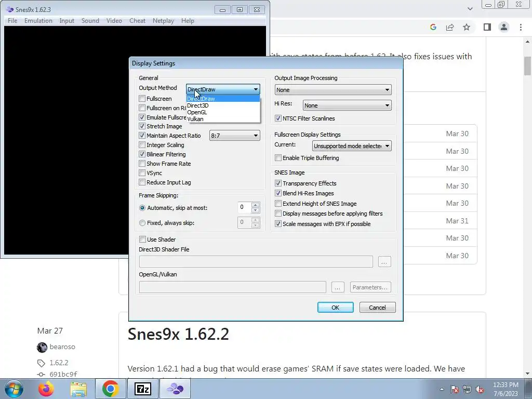Turn on VSync

(142, 173)
